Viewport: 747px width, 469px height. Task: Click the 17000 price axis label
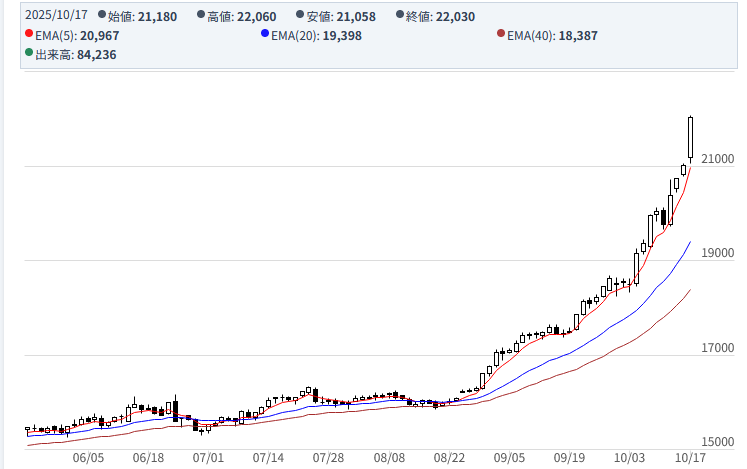[x=717, y=347]
